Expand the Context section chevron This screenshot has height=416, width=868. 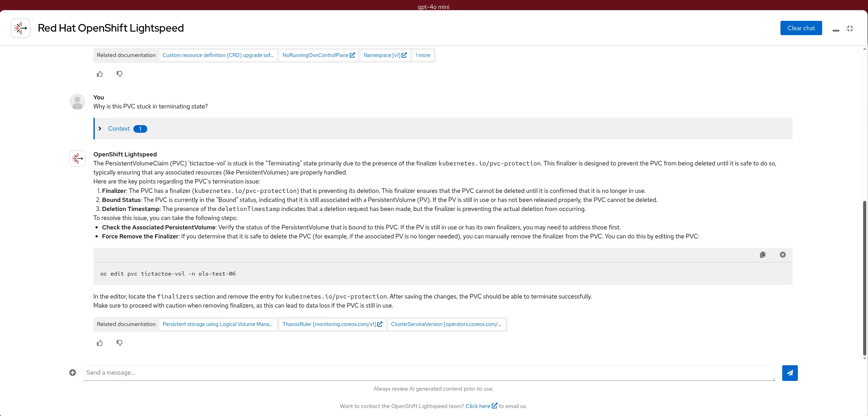coord(100,129)
